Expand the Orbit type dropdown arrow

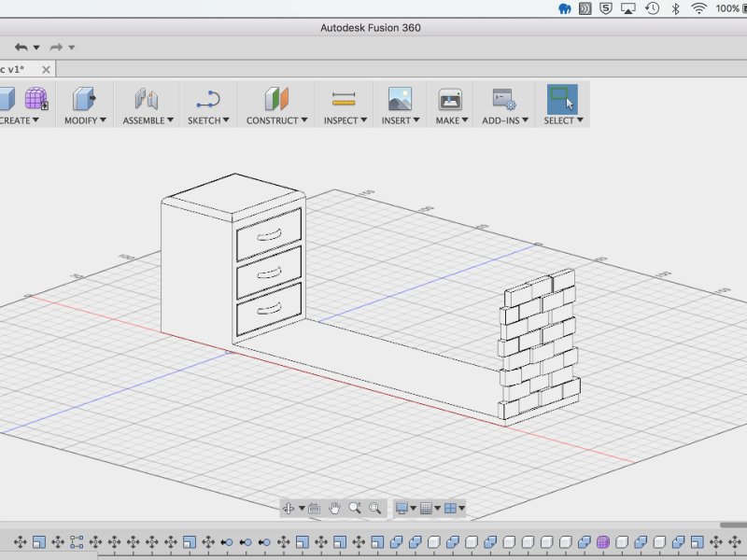click(302, 508)
